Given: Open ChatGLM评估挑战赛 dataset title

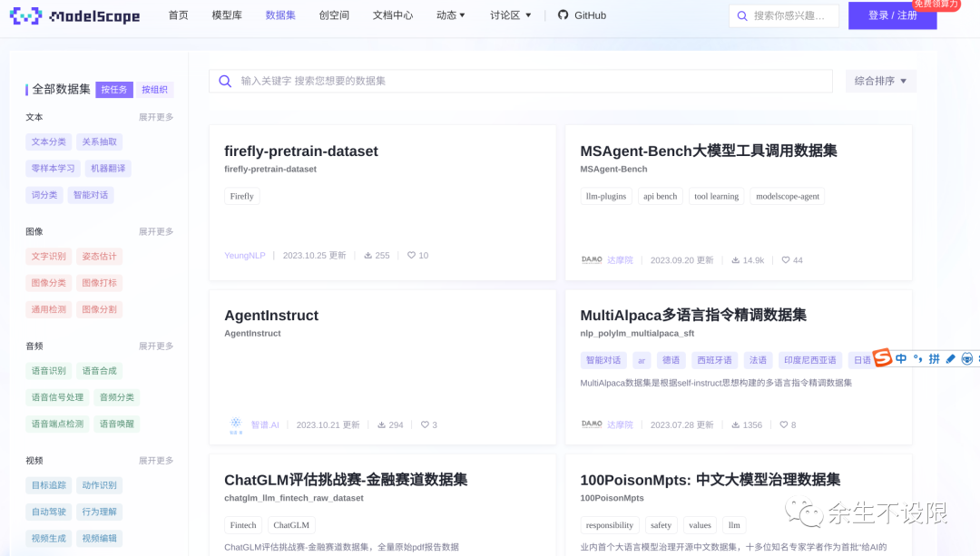Looking at the screenshot, I should tap(346, 480).
